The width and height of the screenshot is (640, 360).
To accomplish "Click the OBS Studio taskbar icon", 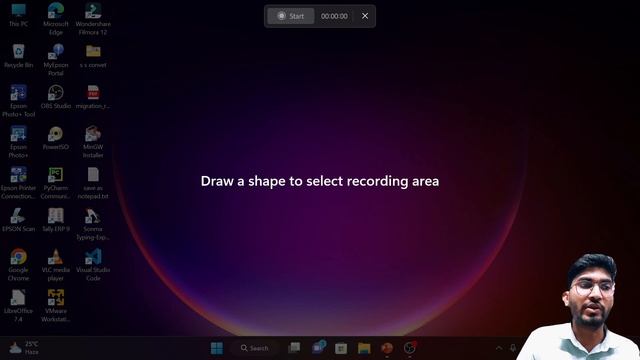I will [409, 348].
